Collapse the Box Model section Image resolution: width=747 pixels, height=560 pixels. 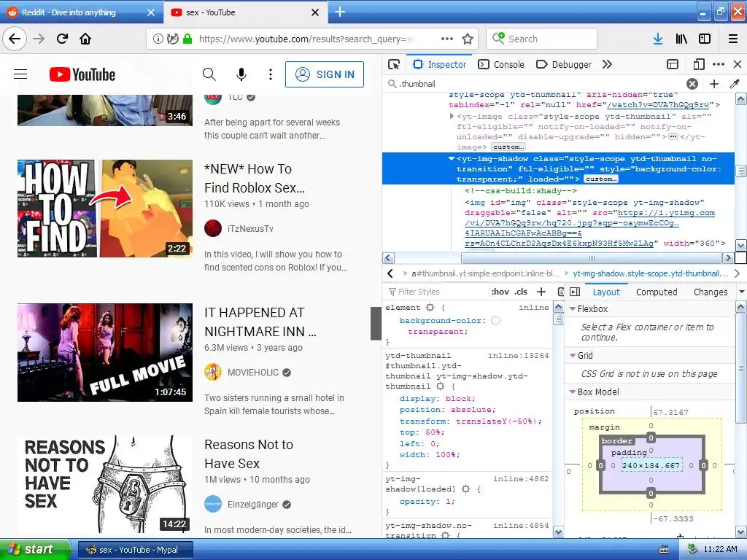point(573,392)
